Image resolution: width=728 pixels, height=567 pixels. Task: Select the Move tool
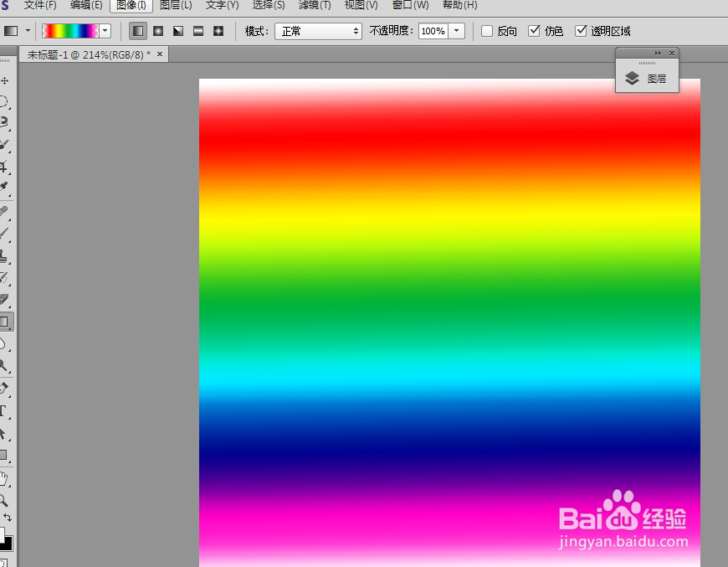point(5,81)
